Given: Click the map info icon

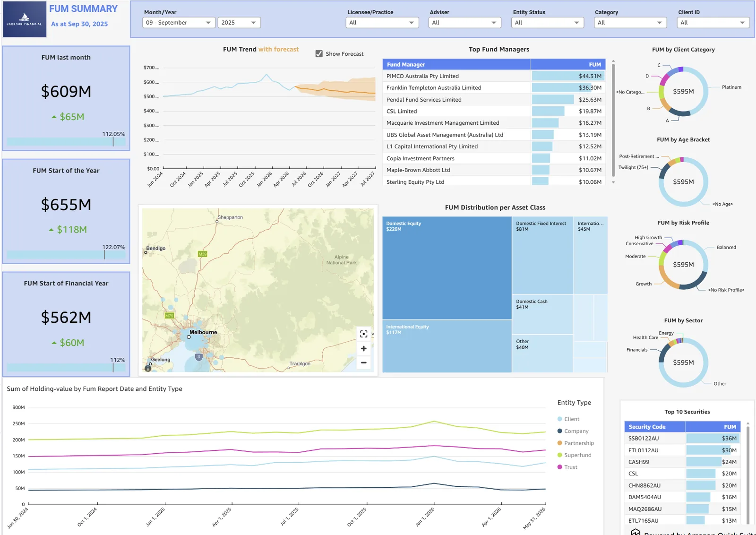Looking at the screenshot, I should point(148,368).
